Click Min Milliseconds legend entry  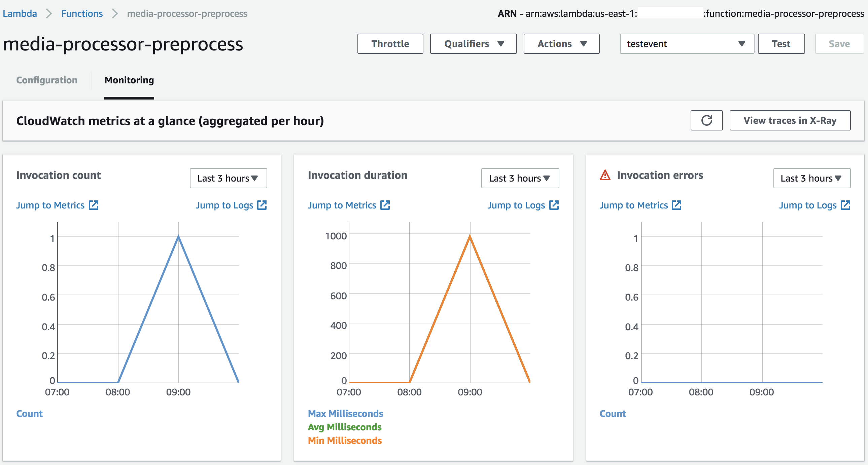[345, 440]
